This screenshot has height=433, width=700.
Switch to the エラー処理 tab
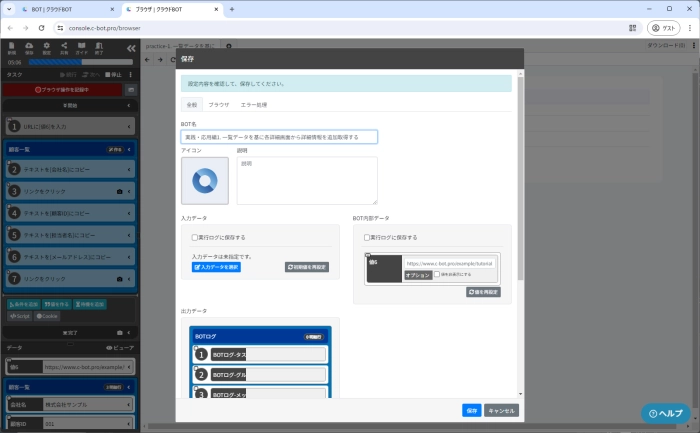click(x=254, y=105)
